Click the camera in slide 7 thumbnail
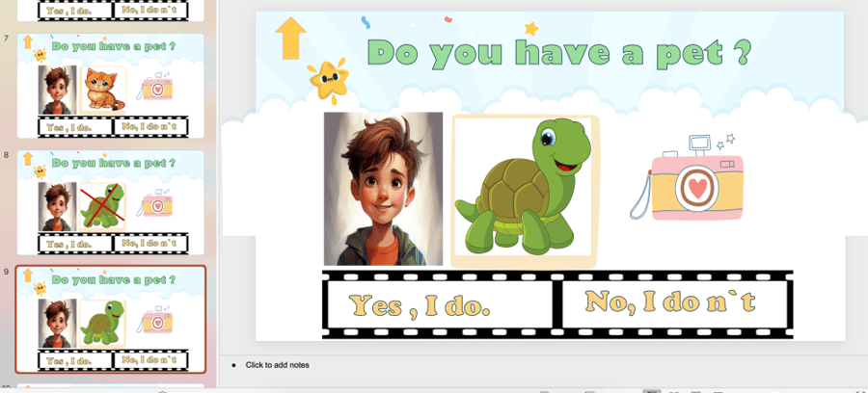The height and width of the screenshot is (393, 868). click(154, 87)
